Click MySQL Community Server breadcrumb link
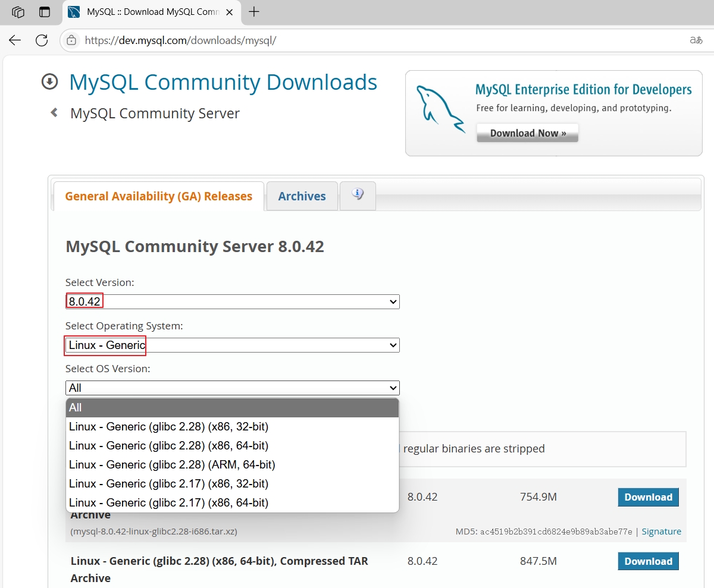 (x=155, y=113)
